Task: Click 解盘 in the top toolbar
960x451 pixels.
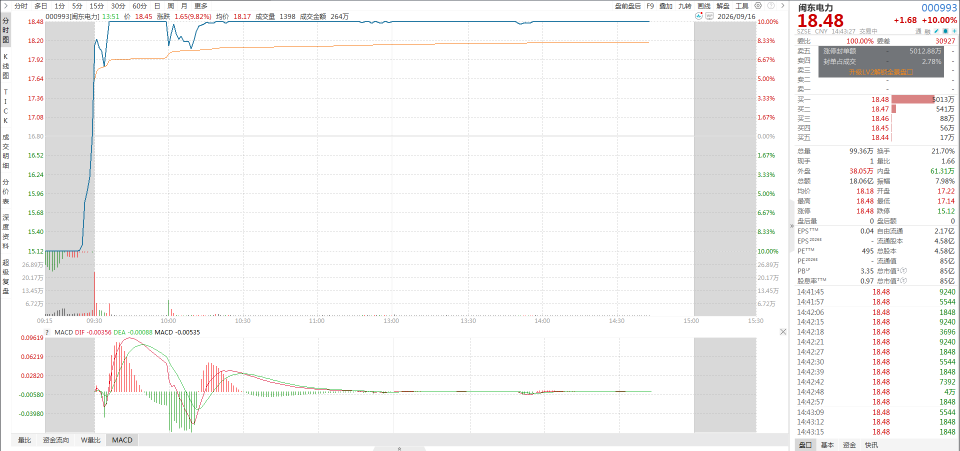Action: click(723, 6)
